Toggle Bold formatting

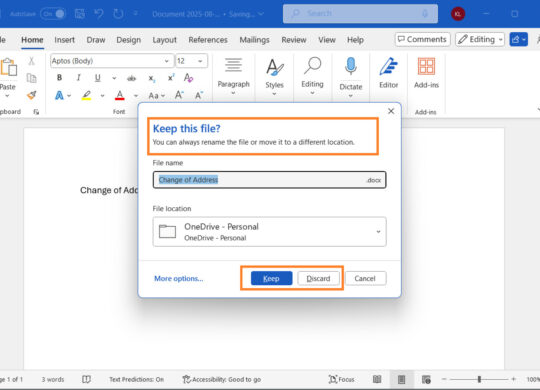coord(59,78)
